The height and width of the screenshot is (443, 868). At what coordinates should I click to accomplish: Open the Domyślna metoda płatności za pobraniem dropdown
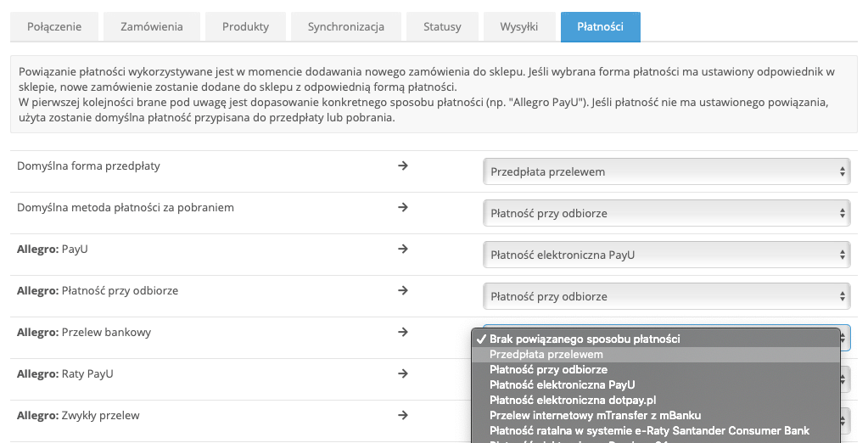pyautogui.click(x=667, y=213)
